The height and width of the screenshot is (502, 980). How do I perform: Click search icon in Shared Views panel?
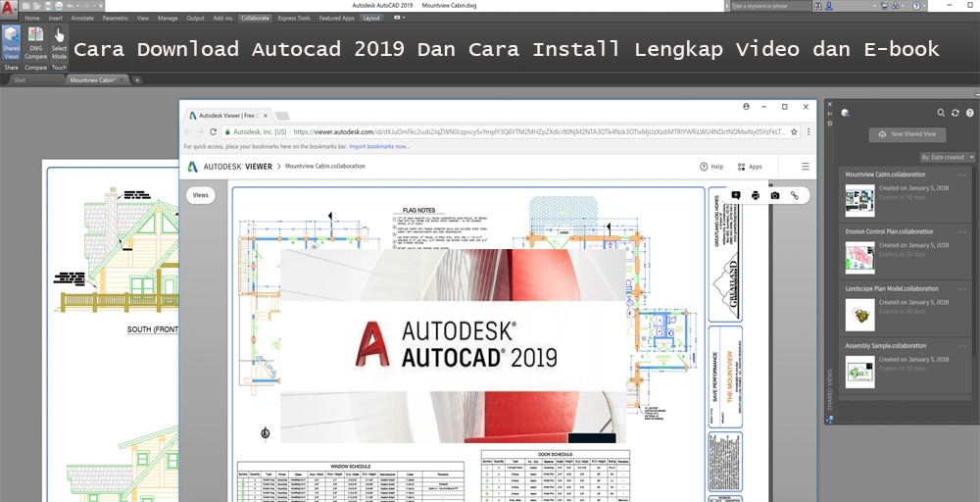click(941, 113)
